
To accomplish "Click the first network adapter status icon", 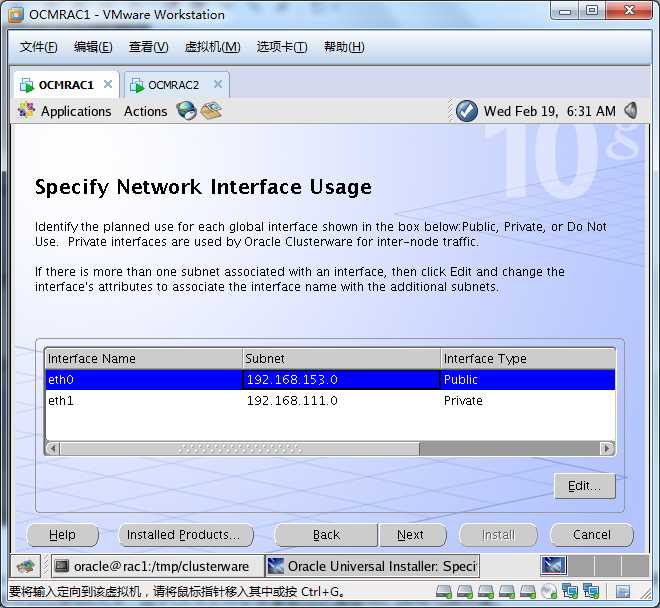I will pos(570,591).
